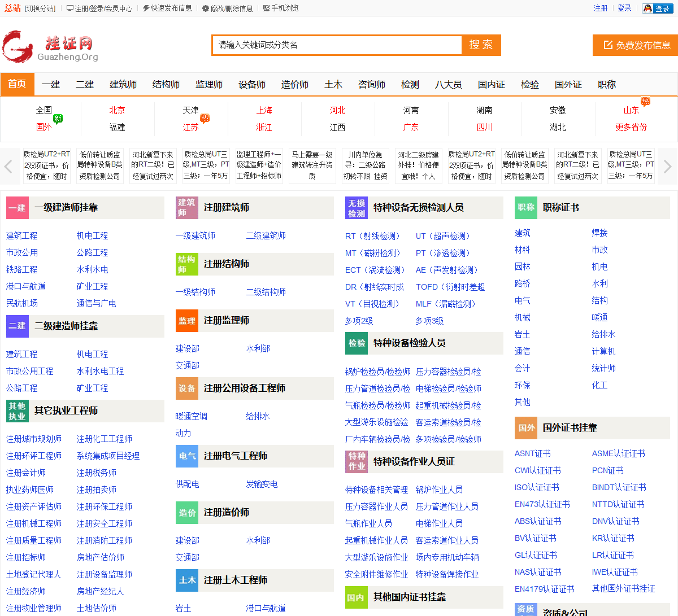Open 民航机场 link
The height and width of the screenshot is (616, 678).
pos(22,304)
